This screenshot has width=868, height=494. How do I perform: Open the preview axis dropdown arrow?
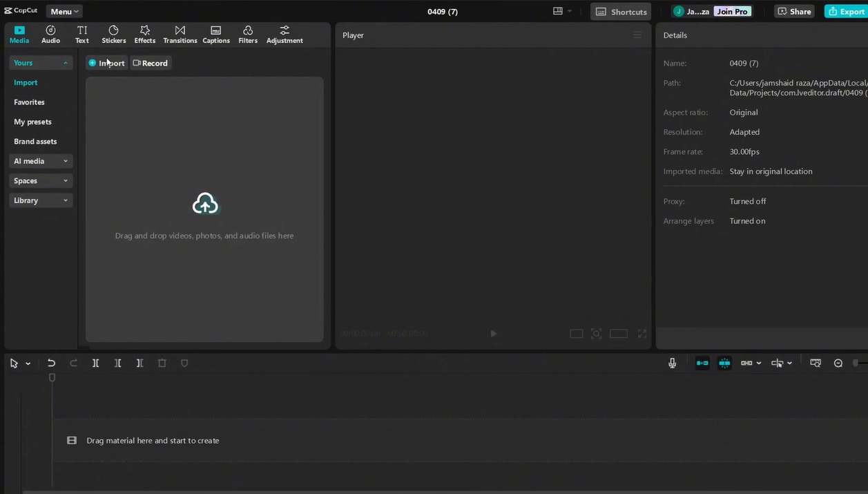pyautogui.click(x=790, y=363)
